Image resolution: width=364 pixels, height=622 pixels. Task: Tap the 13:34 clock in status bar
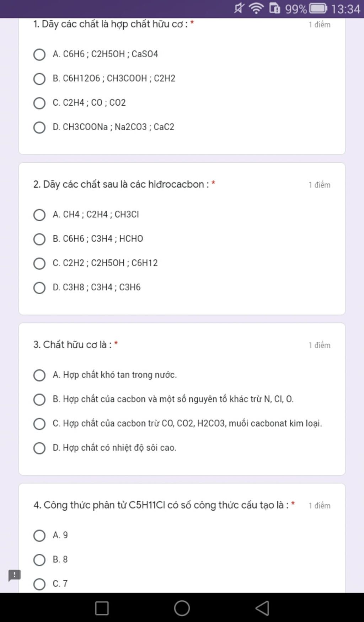(x=346, y=9)
